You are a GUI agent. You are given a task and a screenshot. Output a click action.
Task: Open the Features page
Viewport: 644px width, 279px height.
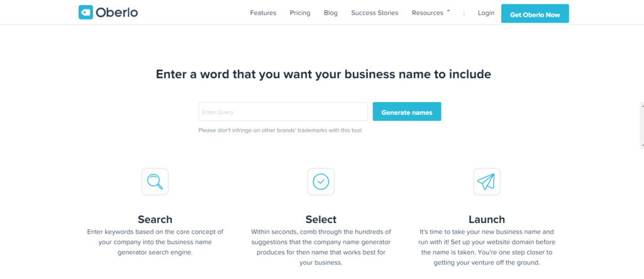263,13
